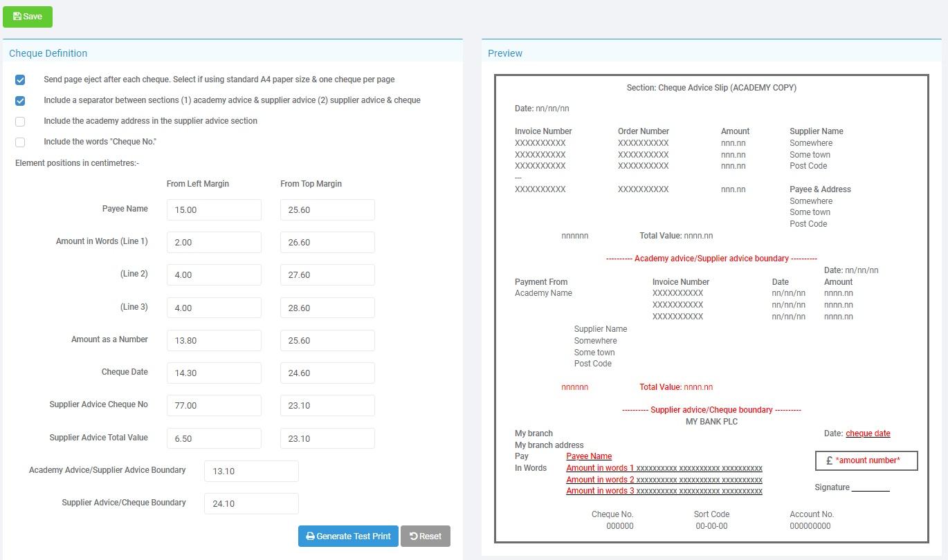Screen dimensions: 948x560
Task: Click the "Account No." label in preview
Action: (x=812, y=514)
